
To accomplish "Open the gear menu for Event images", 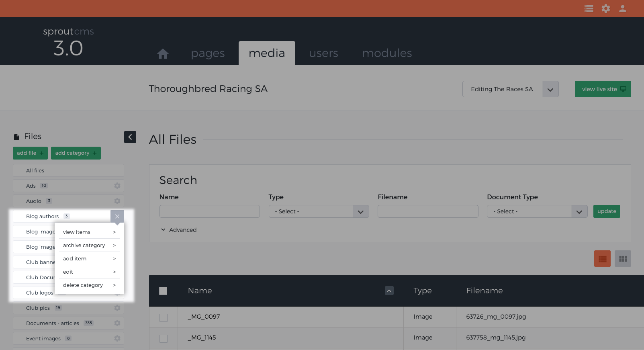I will tap(117, 338).
